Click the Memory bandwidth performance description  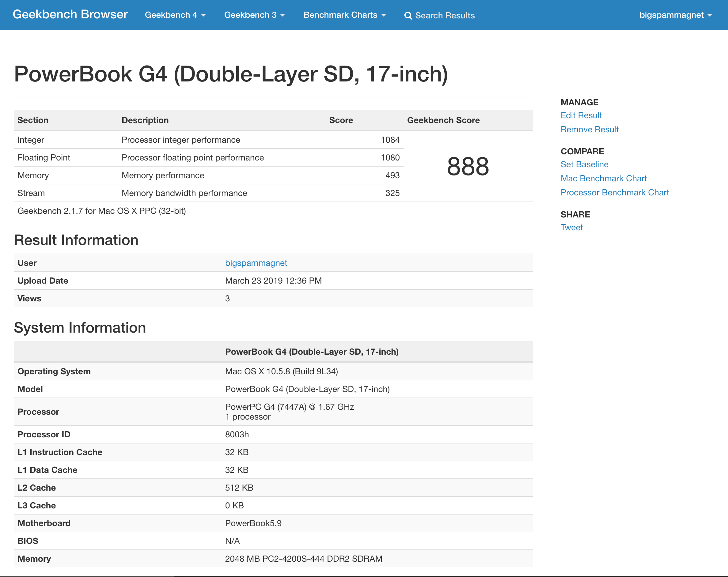coord(184,193)
